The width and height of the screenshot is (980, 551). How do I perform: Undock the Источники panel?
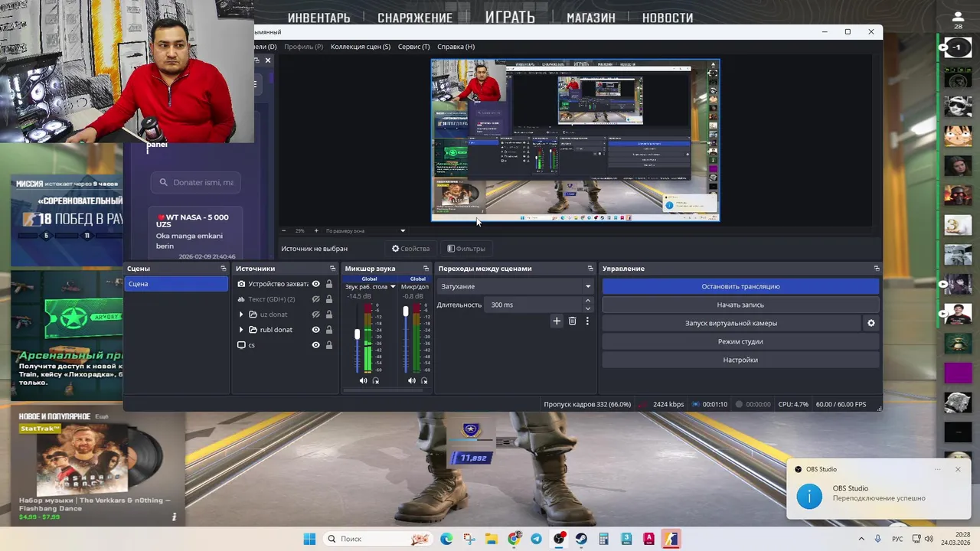click(x=332, y=269)
